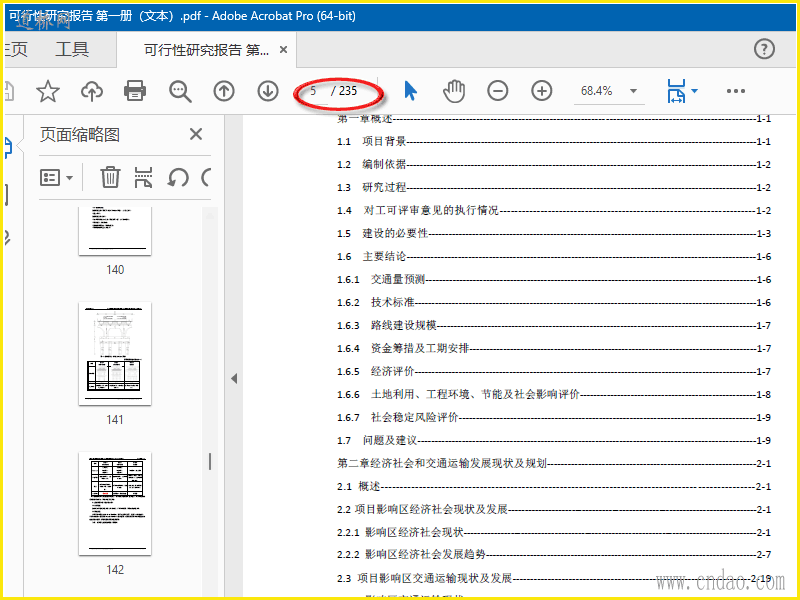Add the bookmark star to this file

(48, 91)
